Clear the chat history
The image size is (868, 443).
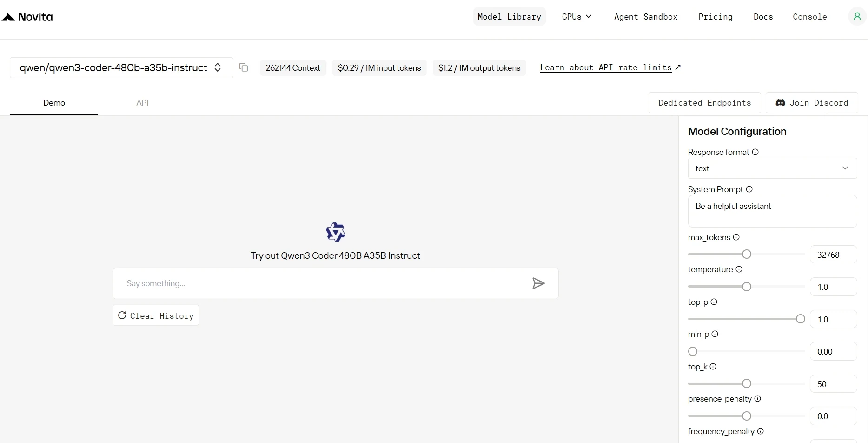click(155, 315)
